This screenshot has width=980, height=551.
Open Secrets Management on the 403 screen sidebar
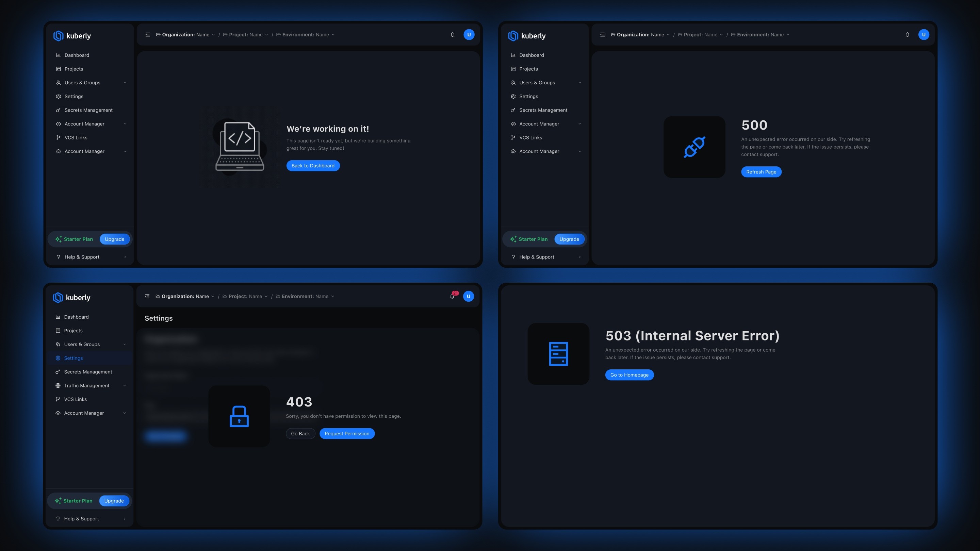pos(88,372)
